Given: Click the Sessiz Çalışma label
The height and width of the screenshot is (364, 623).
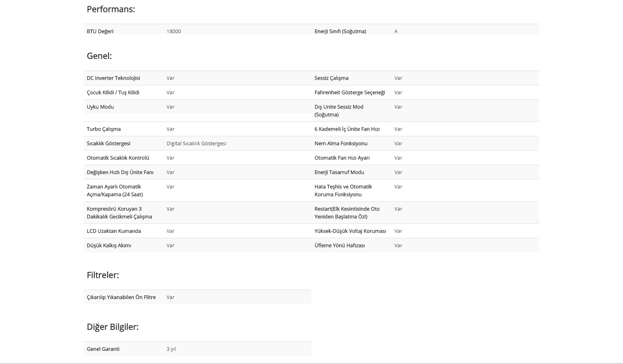Looking at the screenshot, I should click(331, 78).
